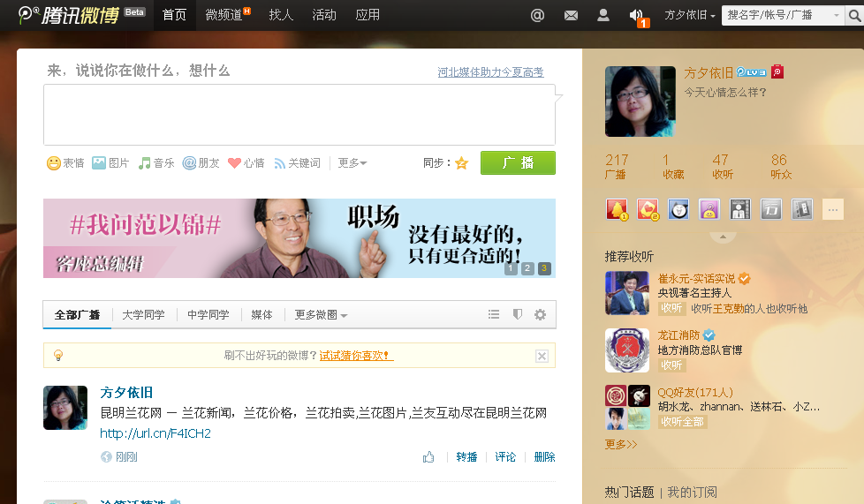Viewport: 864px width, 504px height.
Task: Toggle the shield filter icon in feed bar
Action: tap(518, 315)
